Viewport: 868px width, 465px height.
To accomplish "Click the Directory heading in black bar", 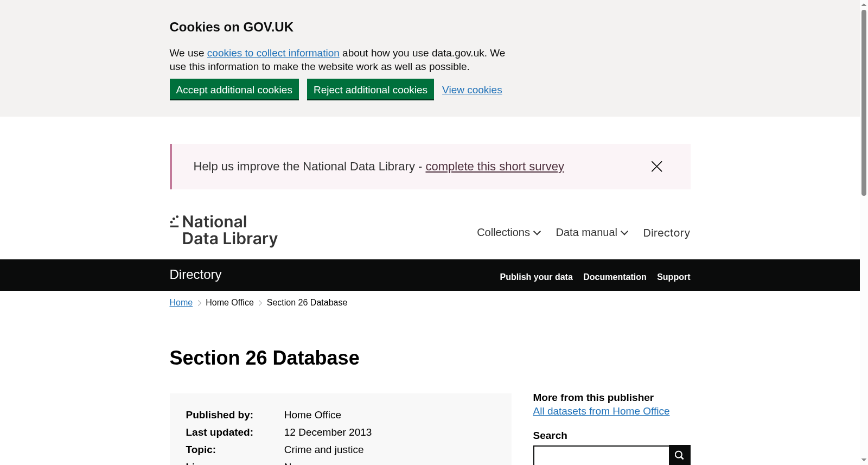I will coord(195,275).
